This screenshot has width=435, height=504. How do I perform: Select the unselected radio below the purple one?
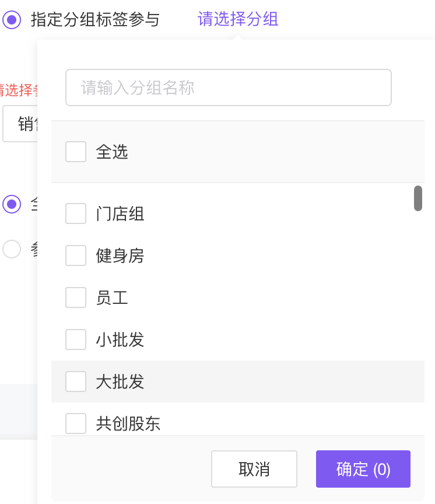pos(11,249)
